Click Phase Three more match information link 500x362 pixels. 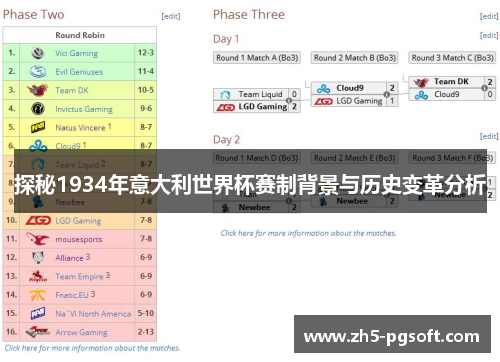(x=308, y=233)
